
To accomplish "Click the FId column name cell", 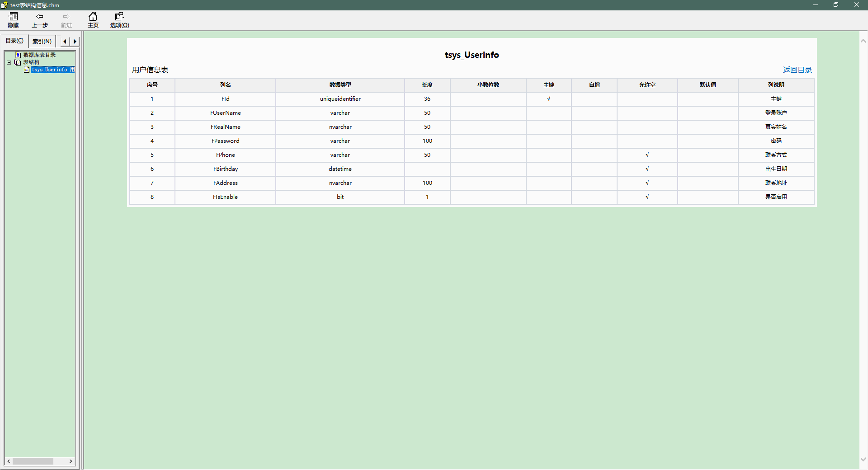I will [226, 99].
